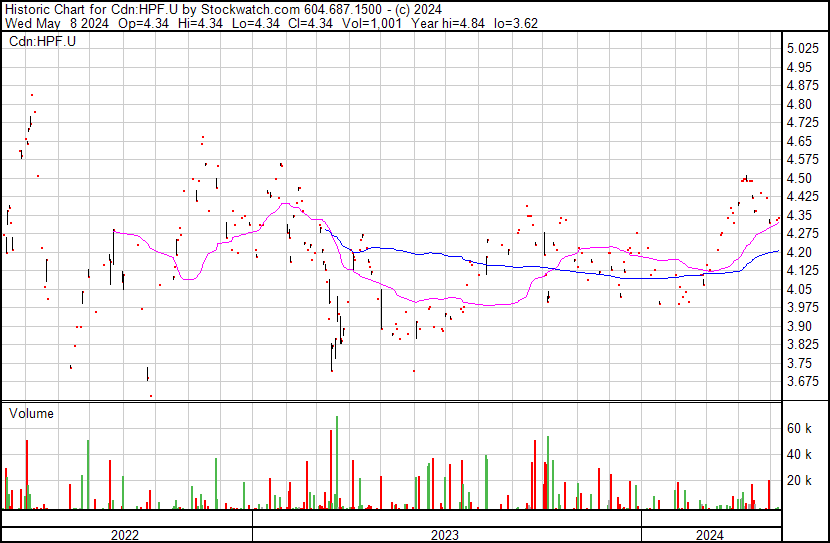The height and width of the screenshot is (543, 830).
Task: Click the 60 k volume axis label
Action: (799, 428)
